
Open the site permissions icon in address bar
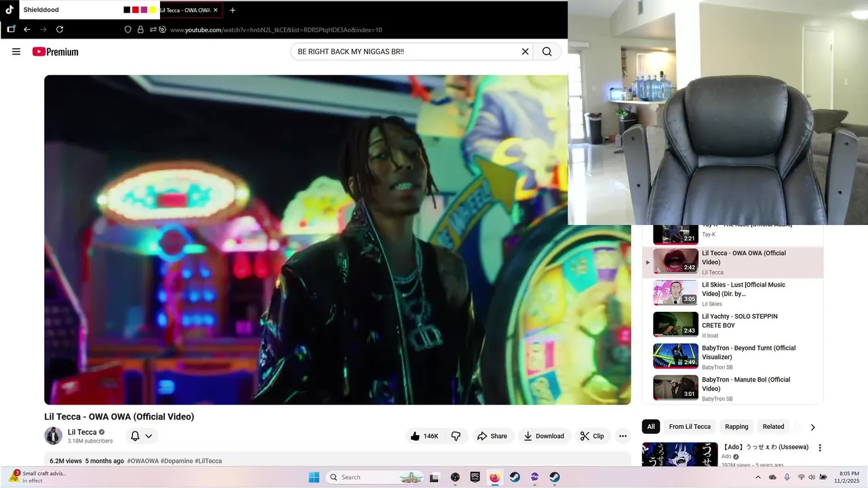tap(153, 30)
